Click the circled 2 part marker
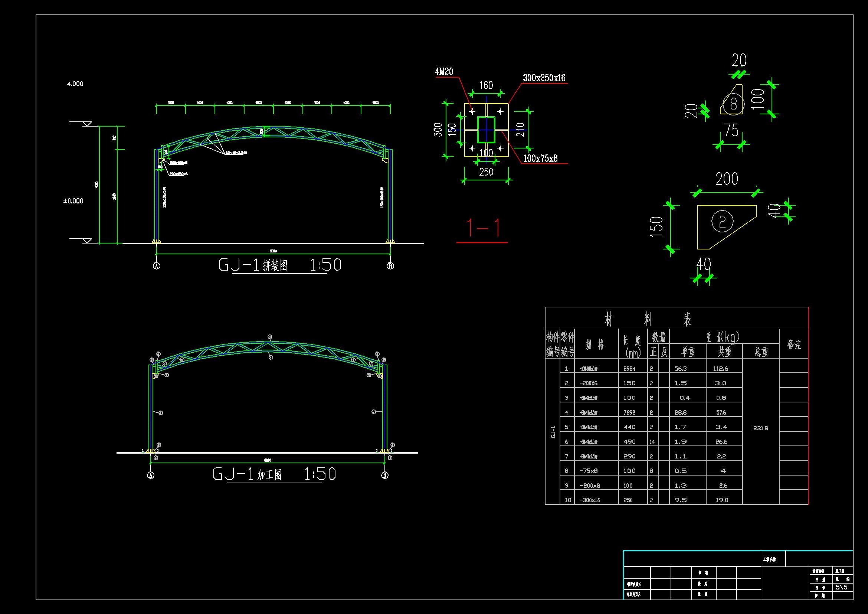The image size is (868, 614). 723,222
